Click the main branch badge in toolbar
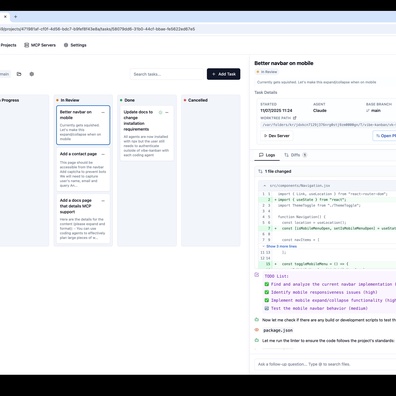The image size is (396, 396). click(x=5, y=74)
